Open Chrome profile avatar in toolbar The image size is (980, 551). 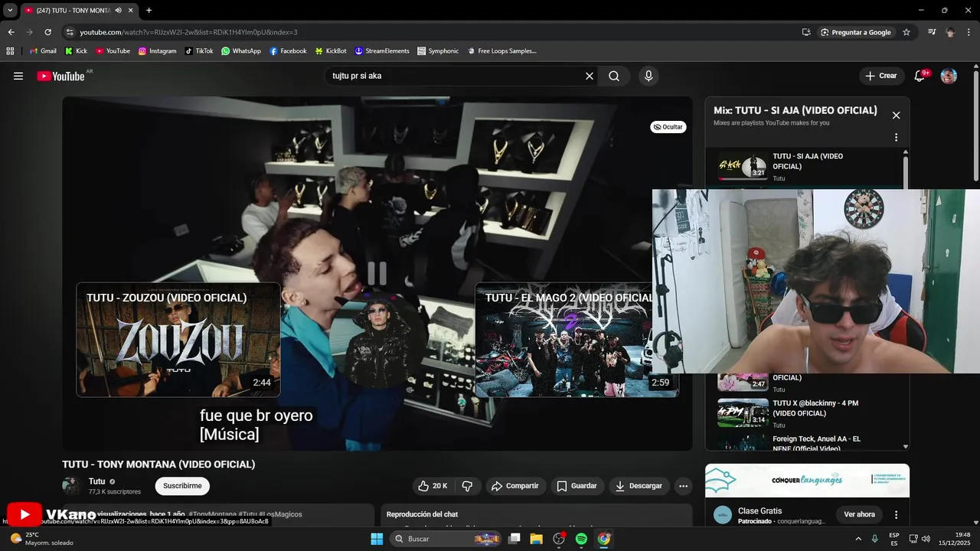950,32
